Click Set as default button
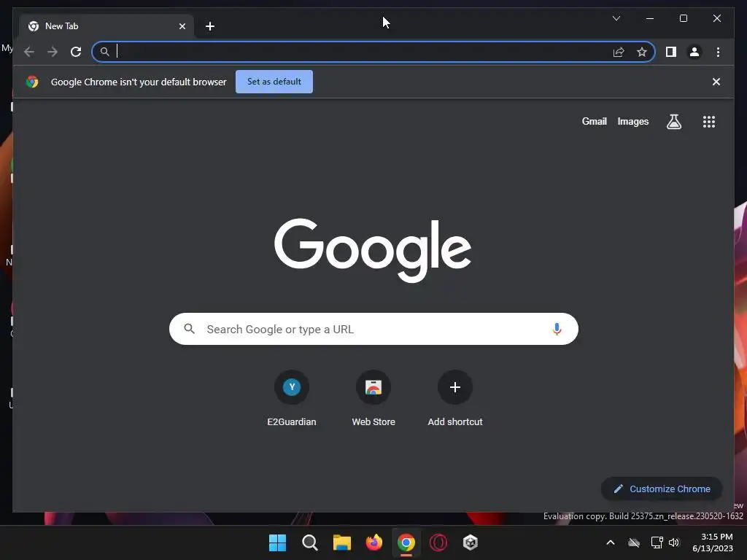The height and width of the screenshot is (560, 747). click(x=274, y=82)
